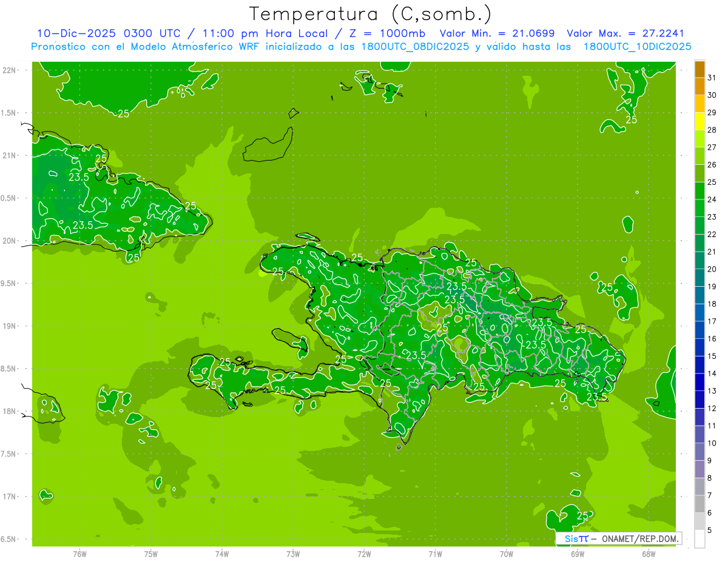Click the '73W' longitude axis label
728x562 pixels.
[293, 554]
